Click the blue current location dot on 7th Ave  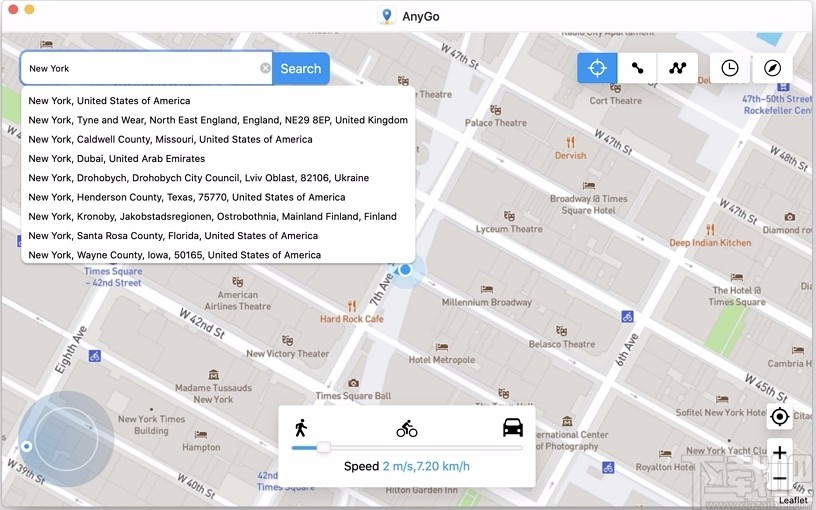405,270
